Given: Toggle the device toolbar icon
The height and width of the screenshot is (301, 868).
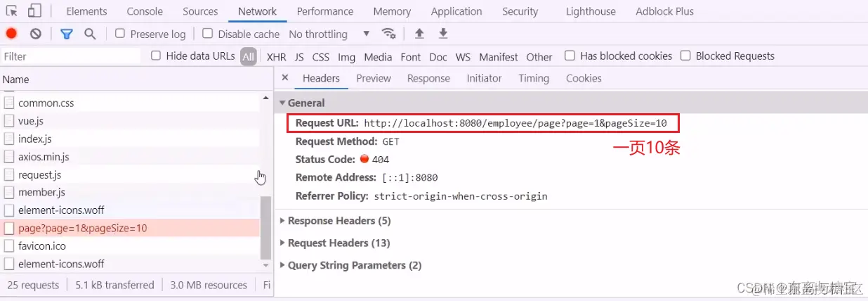Looking at the screenshot, I should [34, 11].
